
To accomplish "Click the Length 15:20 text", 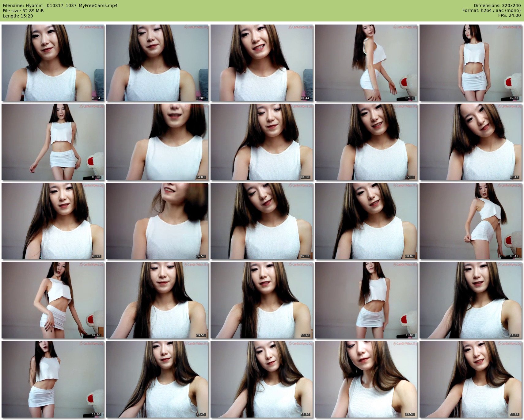I will tap(18, 16).
